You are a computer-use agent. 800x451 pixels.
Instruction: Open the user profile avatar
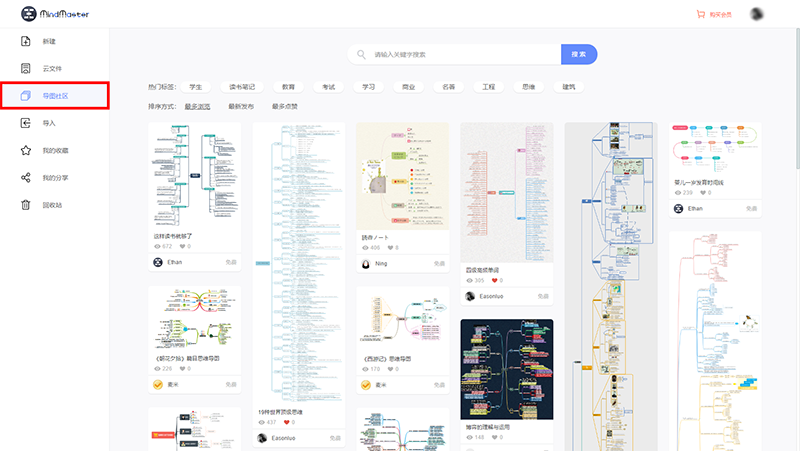757,14
